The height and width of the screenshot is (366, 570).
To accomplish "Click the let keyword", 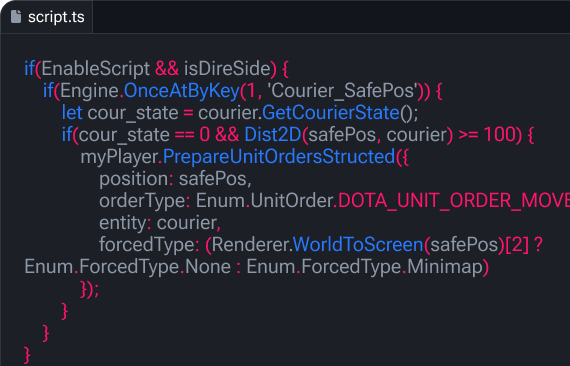I will tap(72, 113).
